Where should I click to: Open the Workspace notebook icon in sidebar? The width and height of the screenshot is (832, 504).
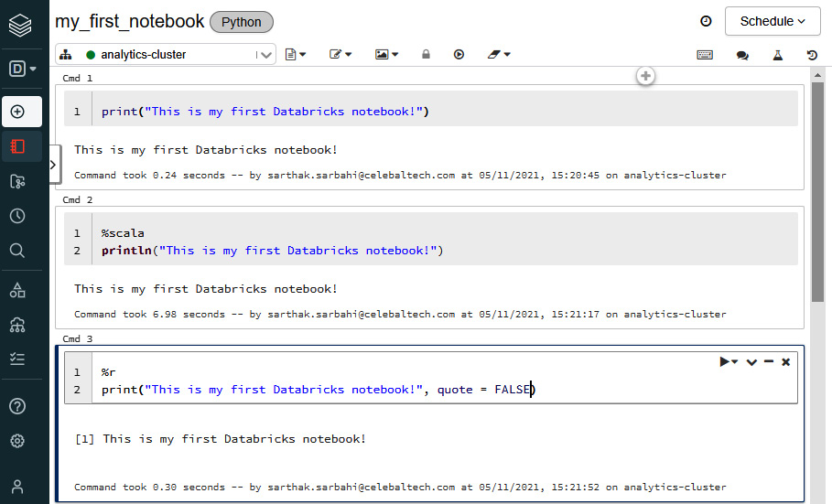click(17, 146)
